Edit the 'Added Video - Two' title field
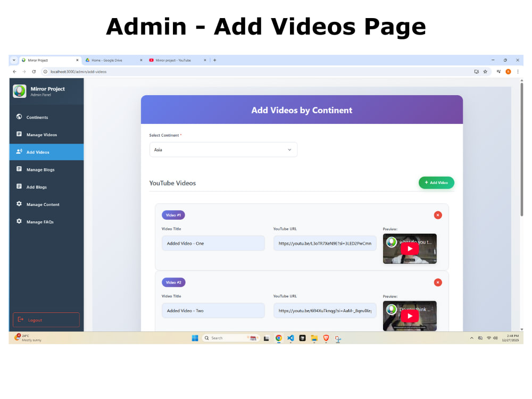This screenshot has height=399, width=532. 213,311
